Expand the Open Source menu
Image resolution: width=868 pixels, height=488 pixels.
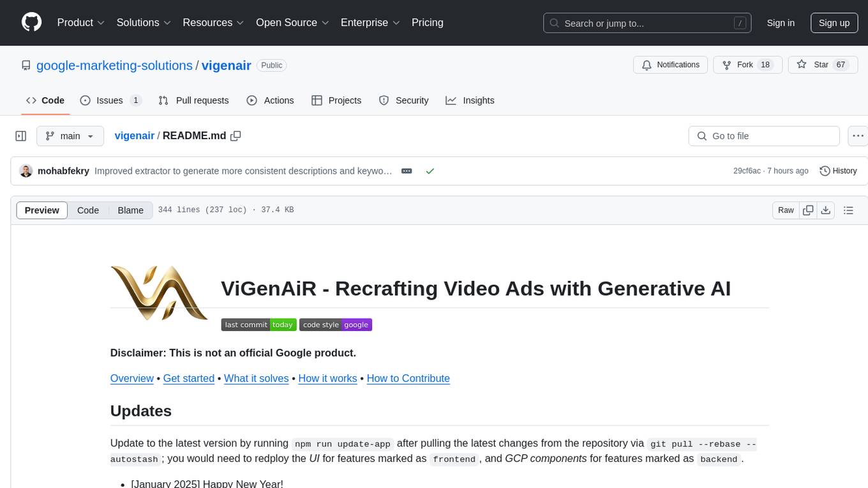(292, 22)
